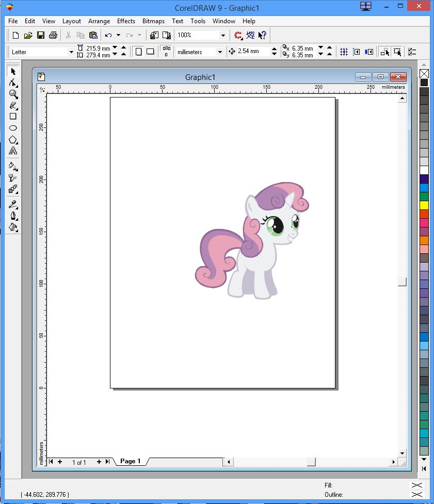434x504 pixels.
Task: Click the horizontal scrollbar at document bottom
Action: pos(310,462)
